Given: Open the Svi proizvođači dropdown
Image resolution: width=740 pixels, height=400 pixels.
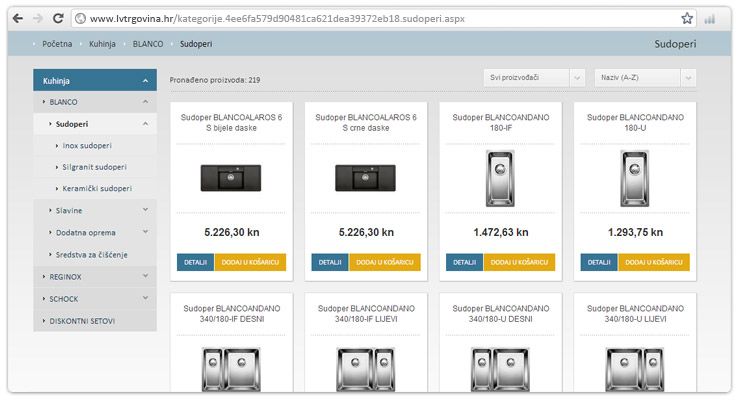Looking at the screenshot, I should [x=534, y=78].
